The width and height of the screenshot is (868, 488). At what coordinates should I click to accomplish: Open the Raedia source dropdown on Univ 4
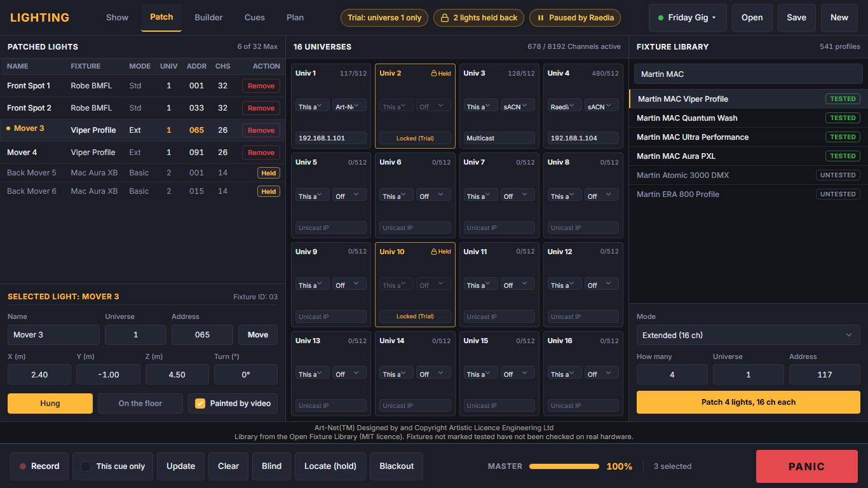[564, 106]
